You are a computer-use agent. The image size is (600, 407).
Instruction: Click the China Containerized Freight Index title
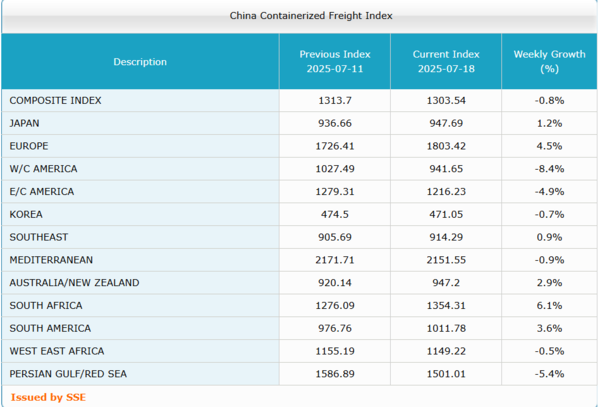[x=297, y=16]
